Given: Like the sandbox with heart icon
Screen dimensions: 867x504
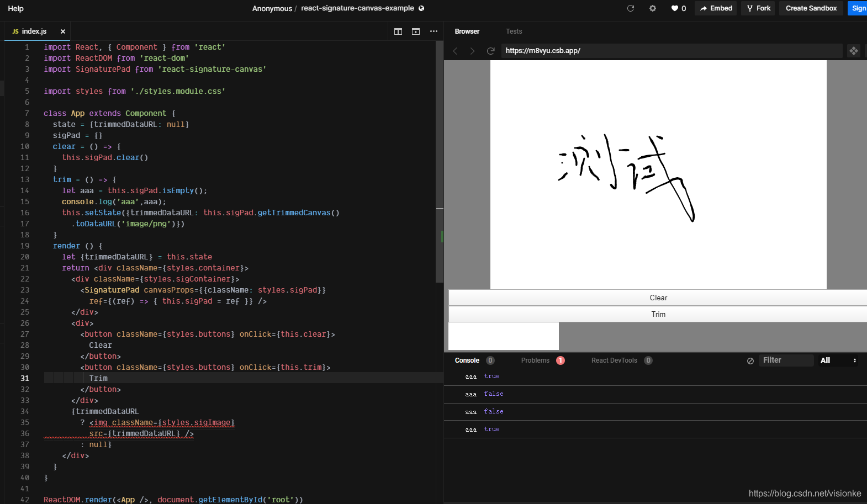Looking at the screenshot, I should (678, 8).
